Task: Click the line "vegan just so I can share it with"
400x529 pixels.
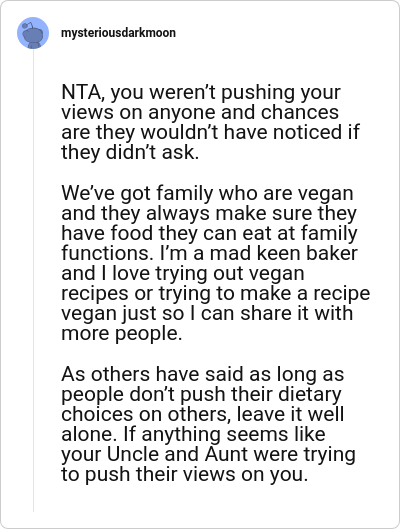Action: (207, 313)
